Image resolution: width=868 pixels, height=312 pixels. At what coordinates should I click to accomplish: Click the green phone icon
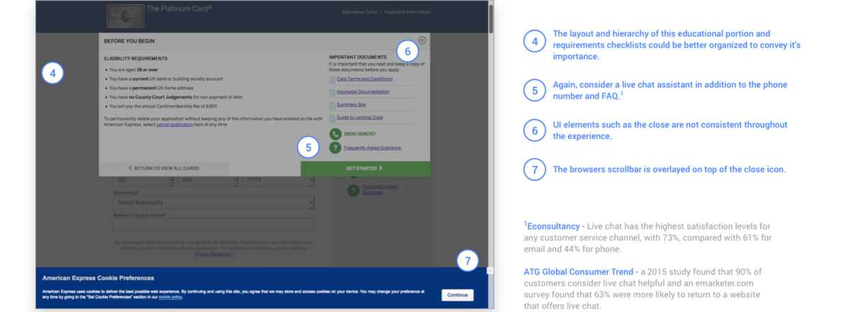tap(335, 133)
